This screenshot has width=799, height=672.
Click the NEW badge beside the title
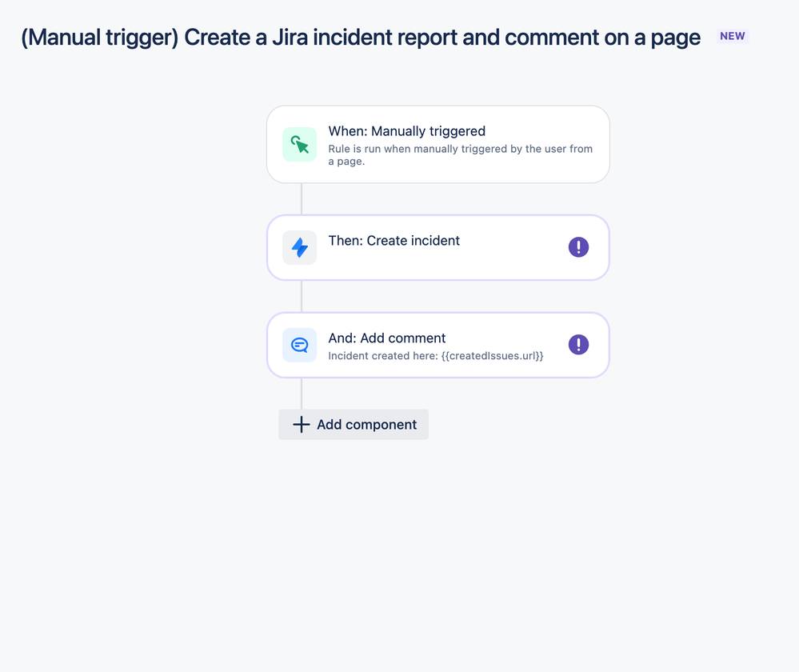pos(733,36)
